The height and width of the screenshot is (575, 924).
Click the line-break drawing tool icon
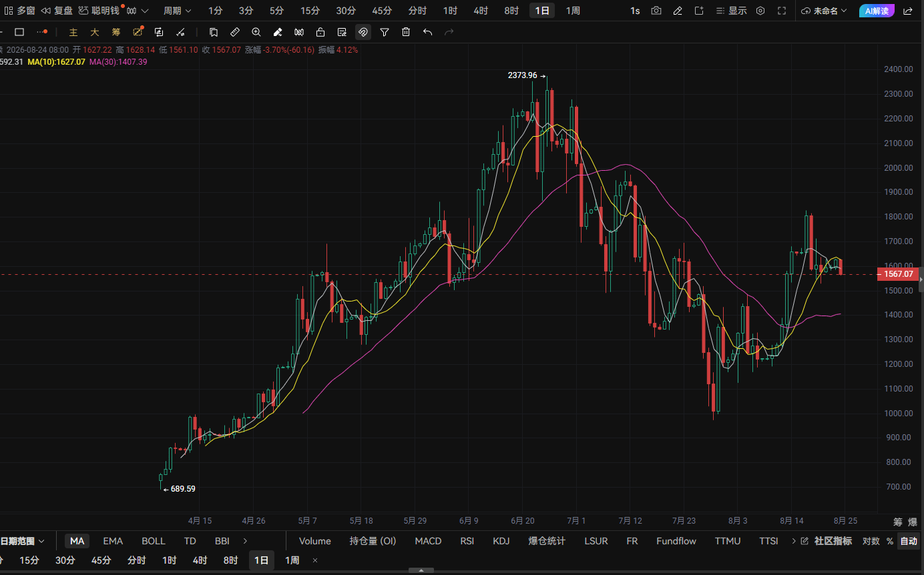click(x=180, y=32)
